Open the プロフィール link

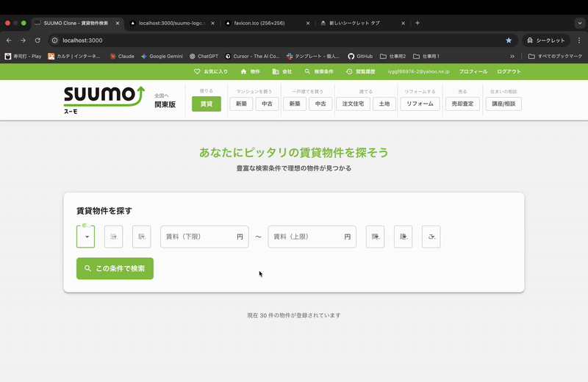(x=473, y=71)
